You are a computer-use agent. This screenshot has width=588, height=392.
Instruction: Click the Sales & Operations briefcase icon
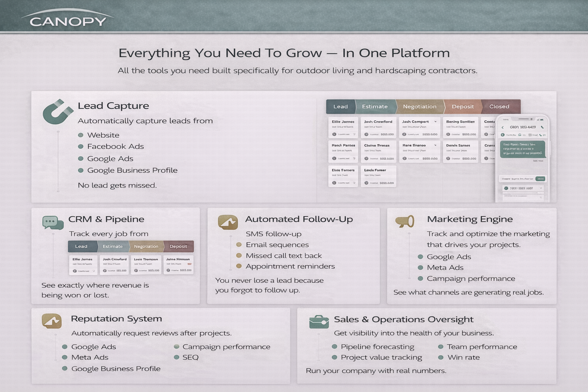coord(318,322)
